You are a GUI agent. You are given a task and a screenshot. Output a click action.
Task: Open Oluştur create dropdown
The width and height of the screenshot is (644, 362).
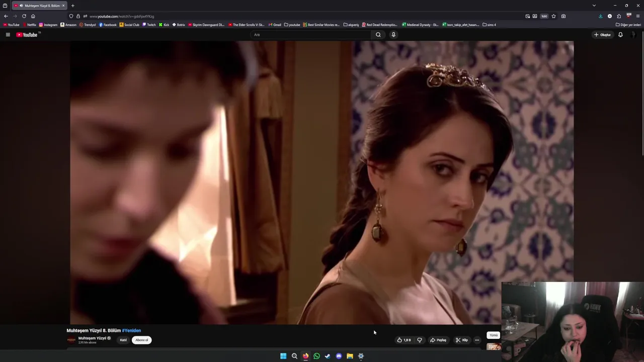click(602, 35)
